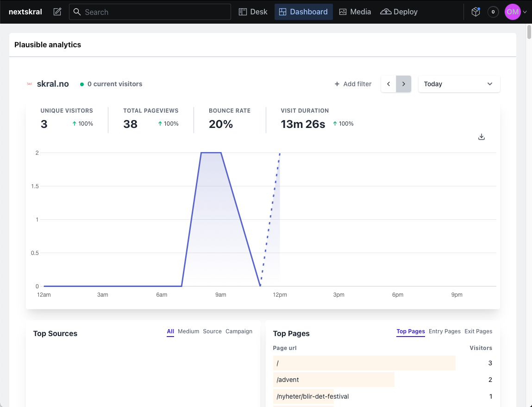This screenshot has width=532, height=407.
Task: Filter Top Sources by Medium
Action: coord(188,331)
